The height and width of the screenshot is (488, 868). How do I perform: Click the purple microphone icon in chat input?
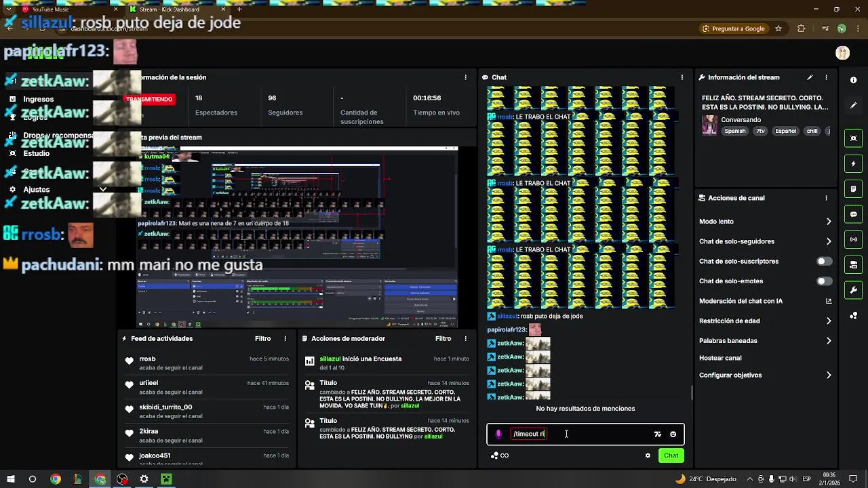click(498, 434)
